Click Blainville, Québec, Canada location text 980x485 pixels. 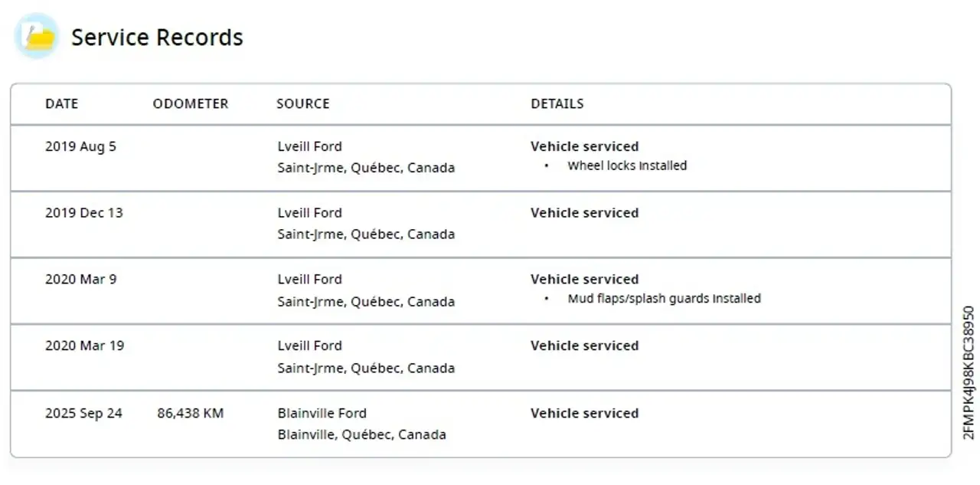pos(361,434)
